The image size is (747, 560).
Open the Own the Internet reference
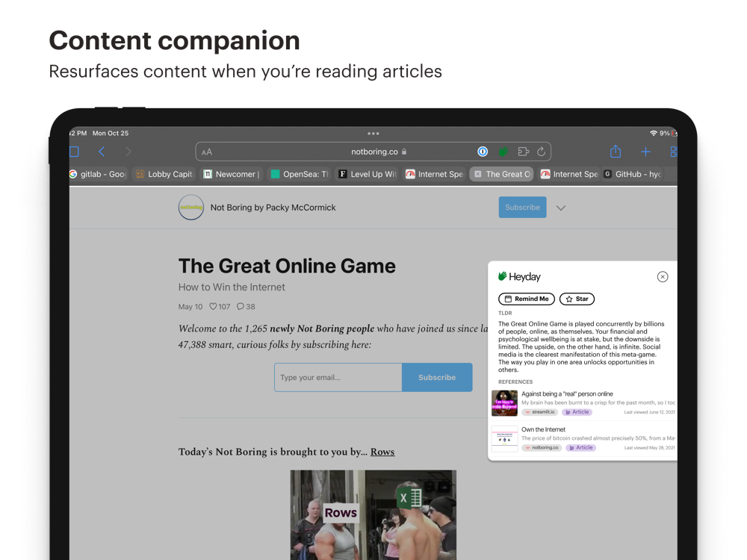pyautogui.click(x=543, y=429)
